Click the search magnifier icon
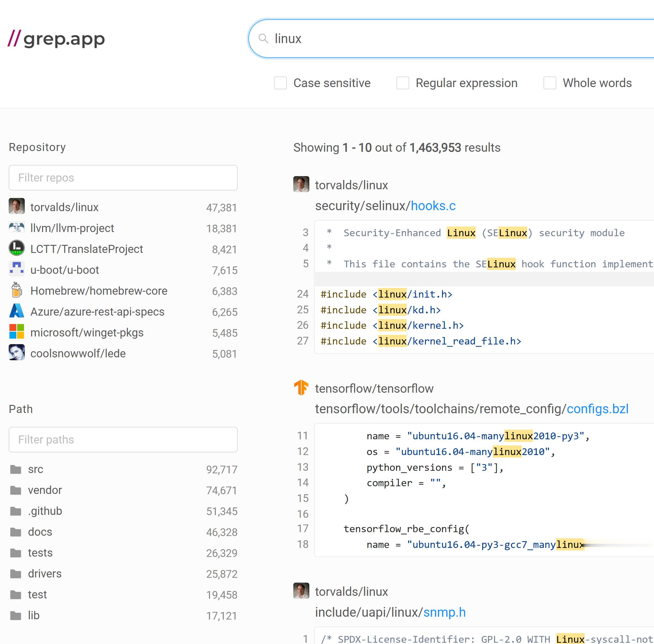The width and height of the screenshot is (654, 644). (263, 39)
